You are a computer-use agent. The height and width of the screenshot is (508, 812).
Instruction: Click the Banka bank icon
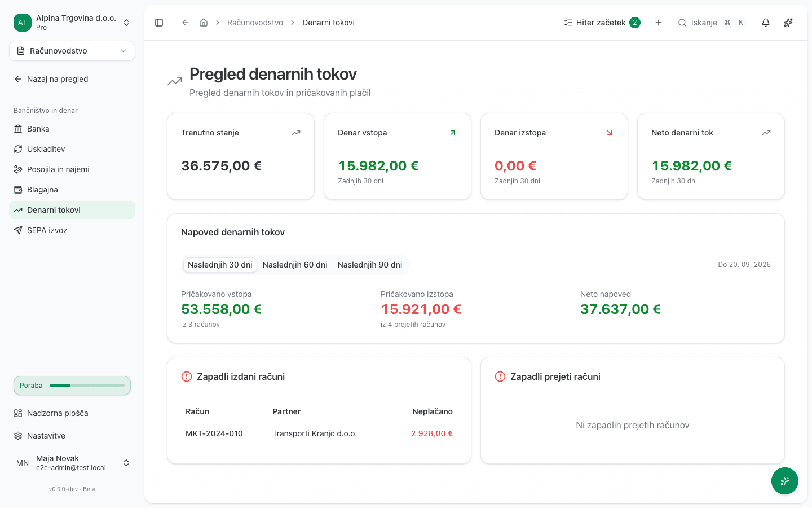coord(18,129)
